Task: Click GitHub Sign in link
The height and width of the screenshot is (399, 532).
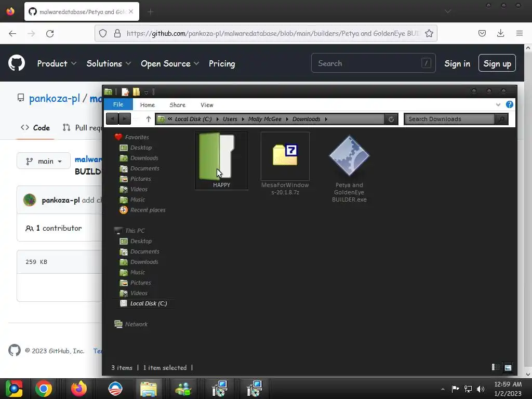Action: point(457,63)
